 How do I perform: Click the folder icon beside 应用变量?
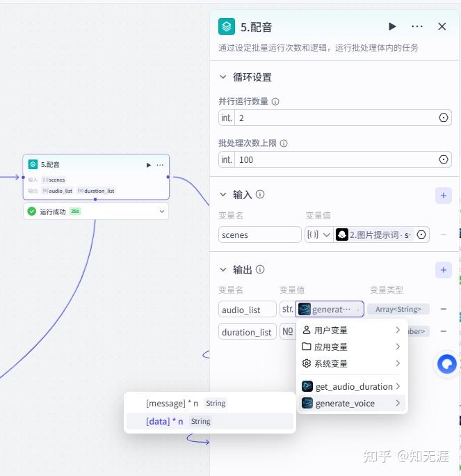click(307, 347)
